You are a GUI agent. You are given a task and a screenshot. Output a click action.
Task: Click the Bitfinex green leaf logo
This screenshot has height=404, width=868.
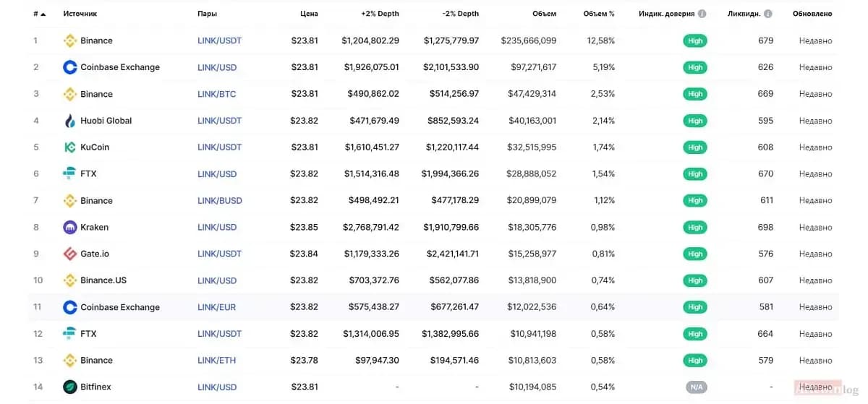(x=70, y=387)
